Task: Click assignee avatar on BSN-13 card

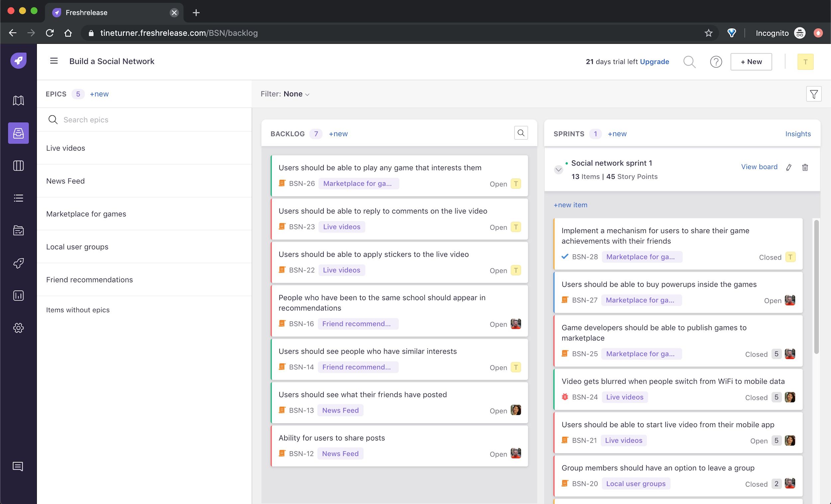Action: (x=516, y=410)
